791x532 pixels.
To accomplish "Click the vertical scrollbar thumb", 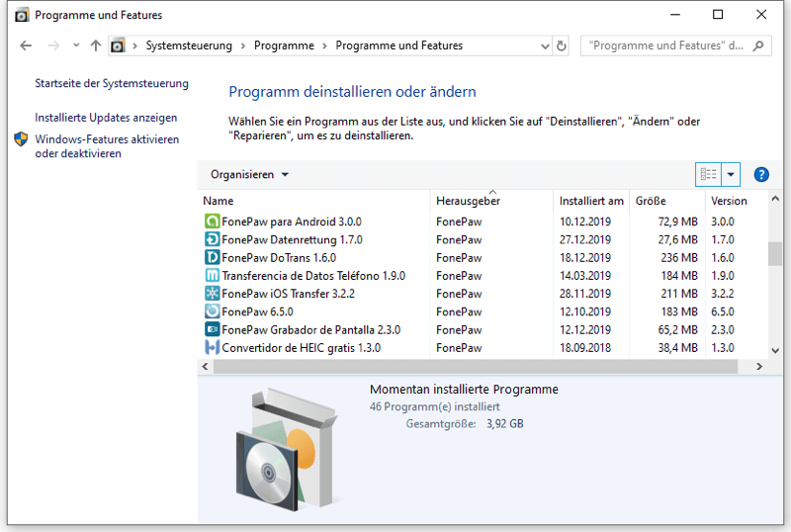I will tap(775, 253).
